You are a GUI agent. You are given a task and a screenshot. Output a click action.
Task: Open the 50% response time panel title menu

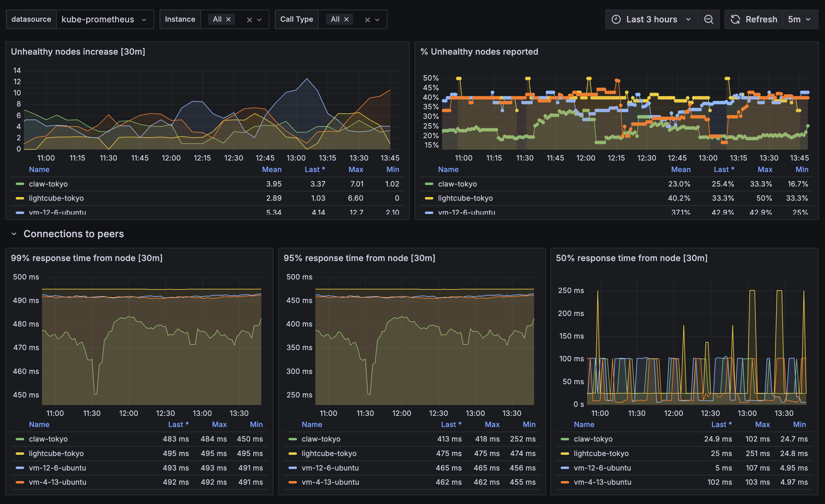coord(632,258)
